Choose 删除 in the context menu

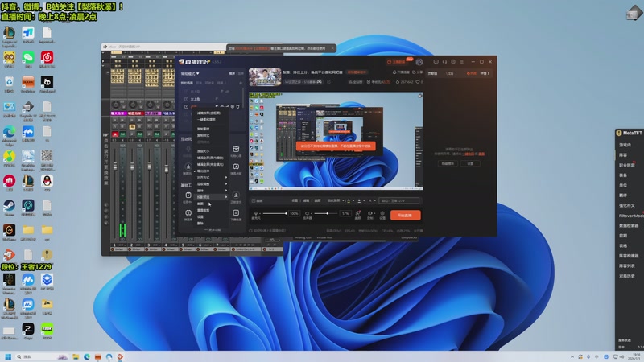click(x=200, y=224)
